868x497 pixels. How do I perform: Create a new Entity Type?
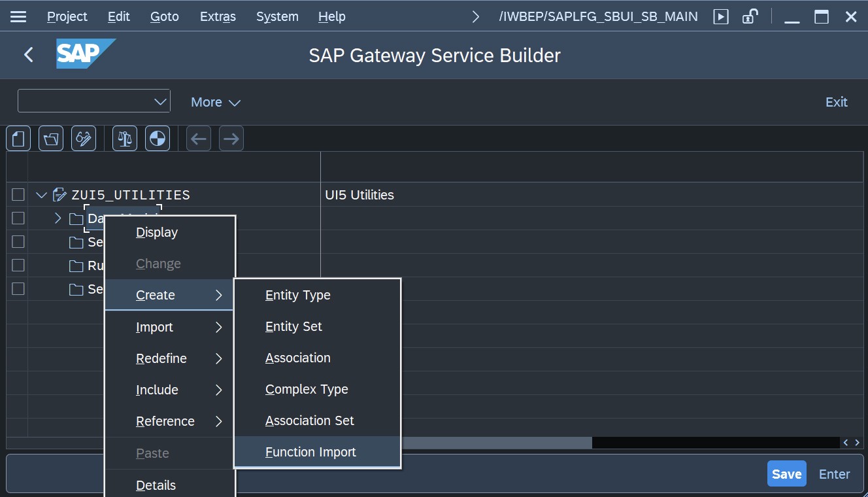317,295
